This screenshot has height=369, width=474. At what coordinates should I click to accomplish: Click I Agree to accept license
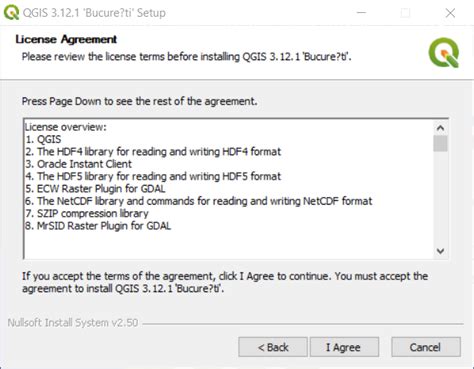coord(344,347)
